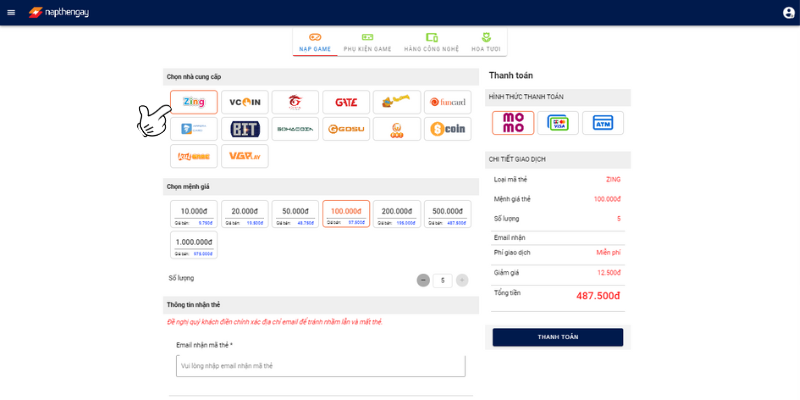Image resolution: width=800 pixels, height=400 pixels.
Task: Switch to Hàng Công Nghệ tab
Action: click(x=432, y=42)
